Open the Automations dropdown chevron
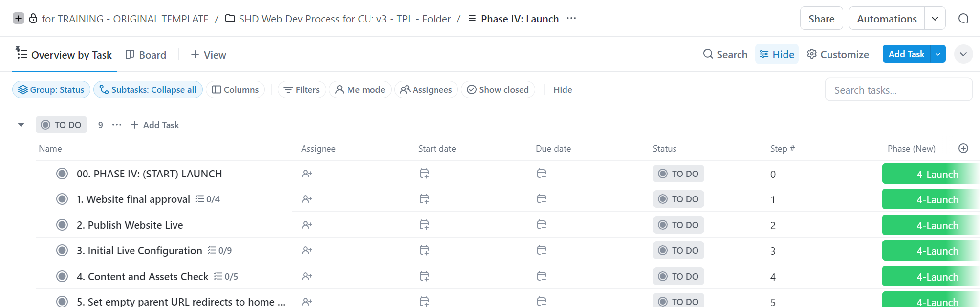Screen dimensions: 980x307 pos(935,19)
